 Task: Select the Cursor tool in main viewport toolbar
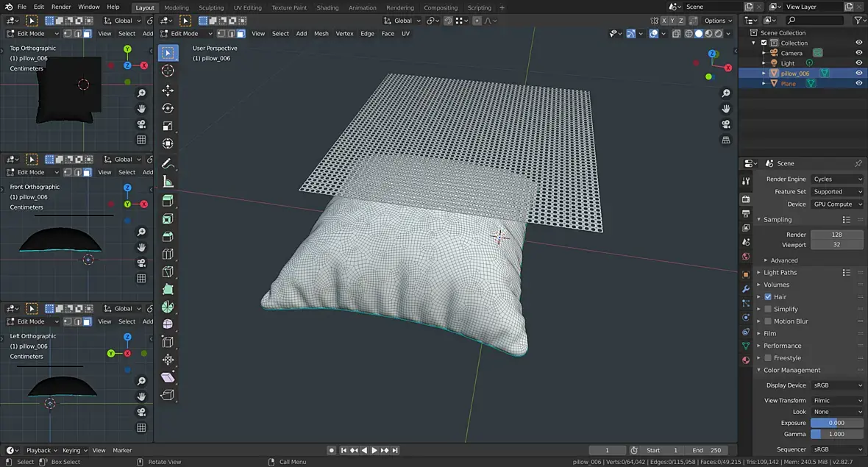[x=168, y=71]
